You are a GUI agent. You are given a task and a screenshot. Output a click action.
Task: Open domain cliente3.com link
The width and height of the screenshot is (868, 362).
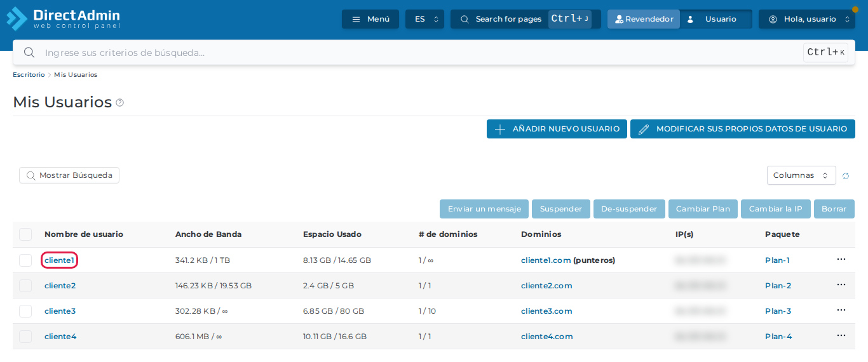546,311
